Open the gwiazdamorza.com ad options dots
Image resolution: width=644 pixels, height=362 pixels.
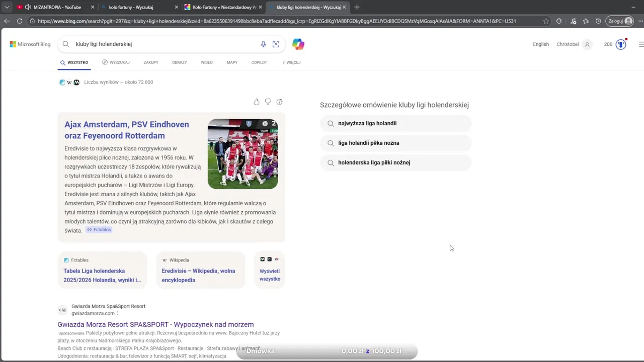click(x=117, y=313)
